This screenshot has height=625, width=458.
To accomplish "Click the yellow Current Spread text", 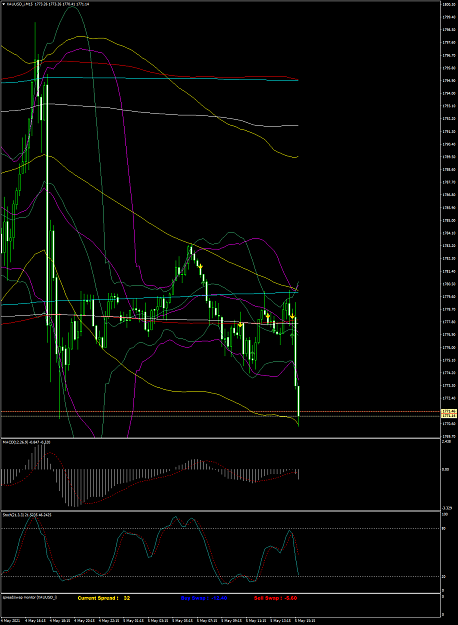I will 104,598.
